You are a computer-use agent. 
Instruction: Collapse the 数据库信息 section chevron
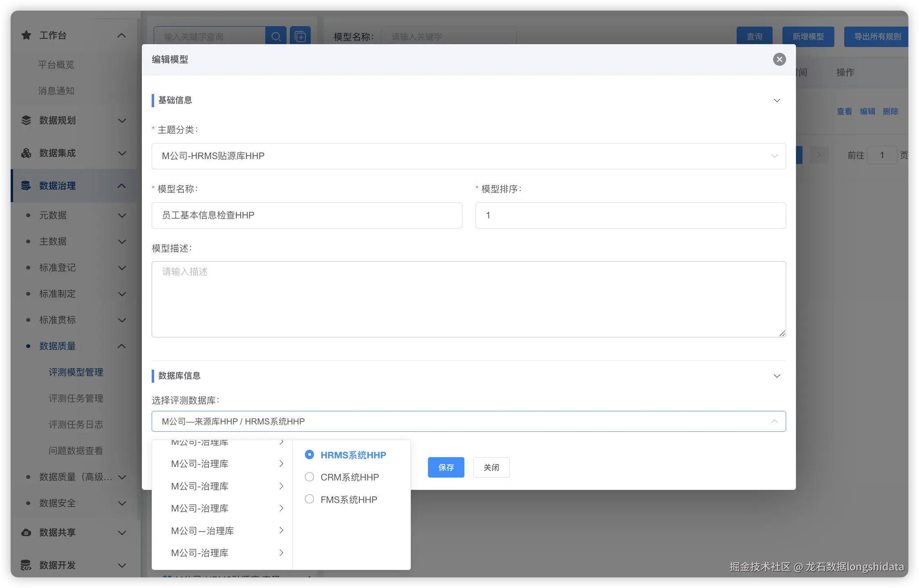pos(777,376)
